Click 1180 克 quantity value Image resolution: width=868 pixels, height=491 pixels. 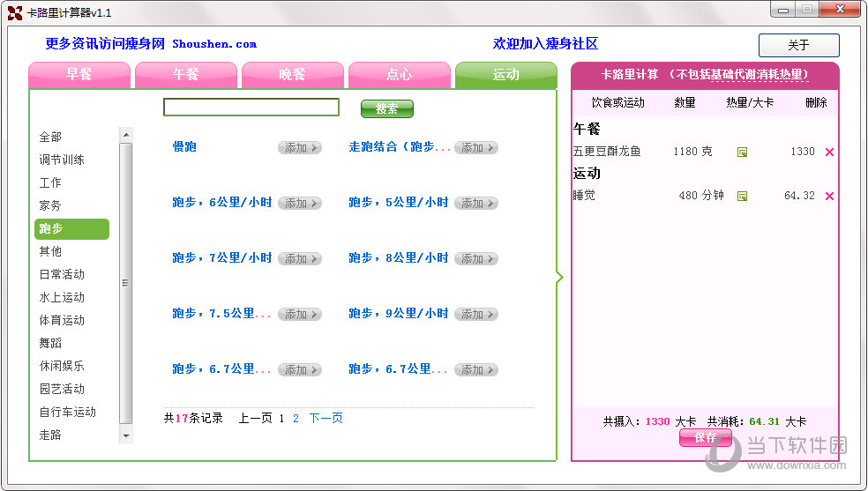pyautogui.click(x=692, y=152)
